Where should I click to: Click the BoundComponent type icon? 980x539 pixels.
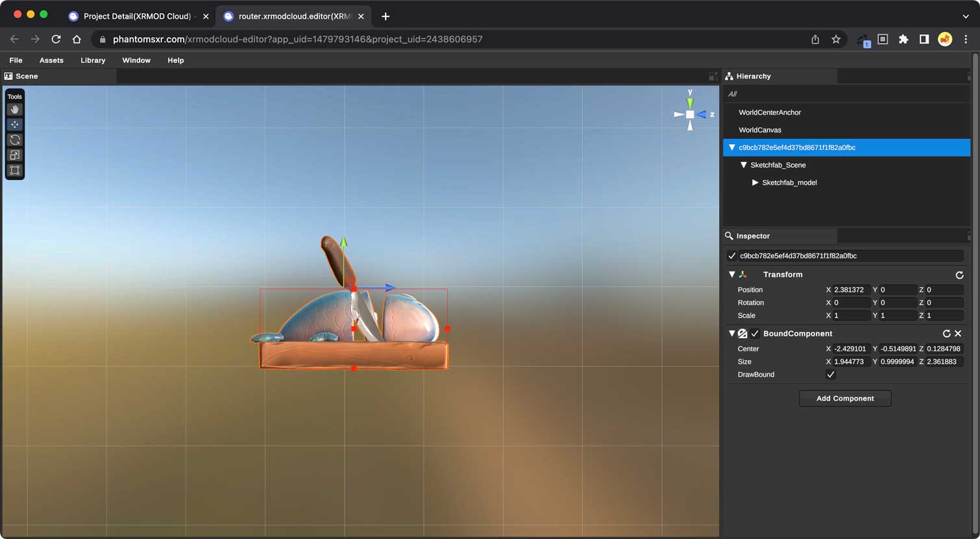click(742, 334)
